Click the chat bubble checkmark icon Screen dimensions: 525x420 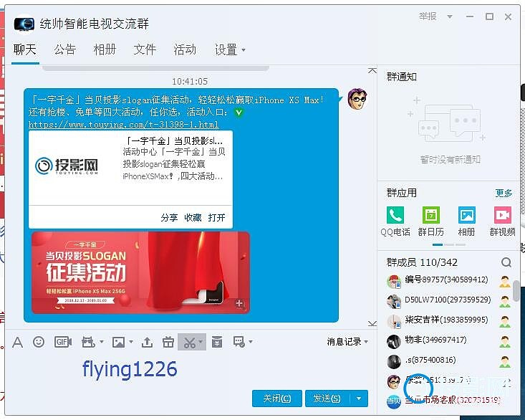point(239,342)
